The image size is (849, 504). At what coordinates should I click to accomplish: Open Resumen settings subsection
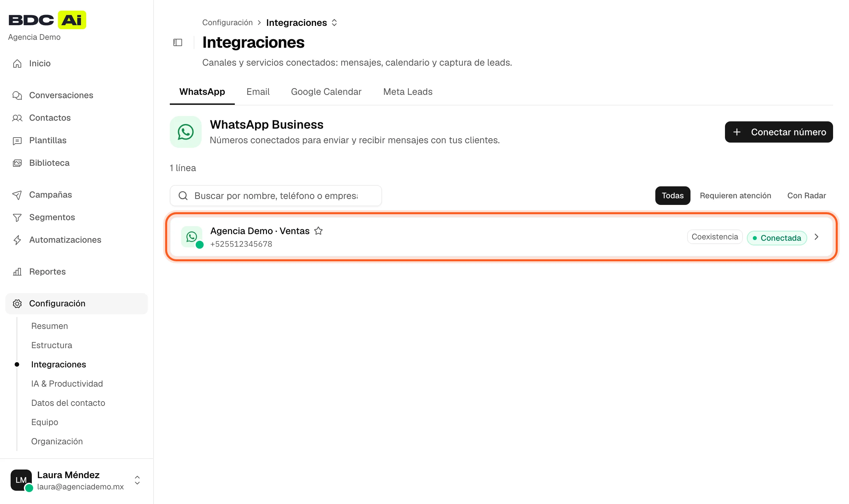point(50,326)
